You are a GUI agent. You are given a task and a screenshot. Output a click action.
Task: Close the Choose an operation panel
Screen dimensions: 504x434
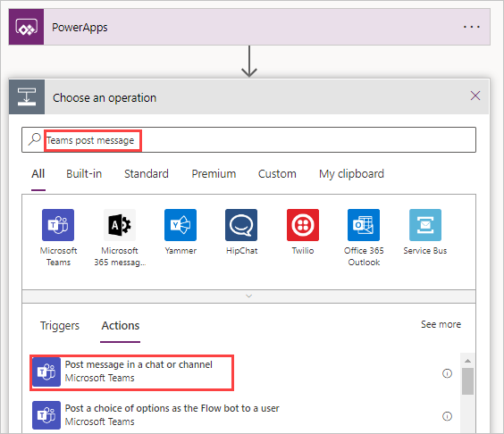click(475, 96)
